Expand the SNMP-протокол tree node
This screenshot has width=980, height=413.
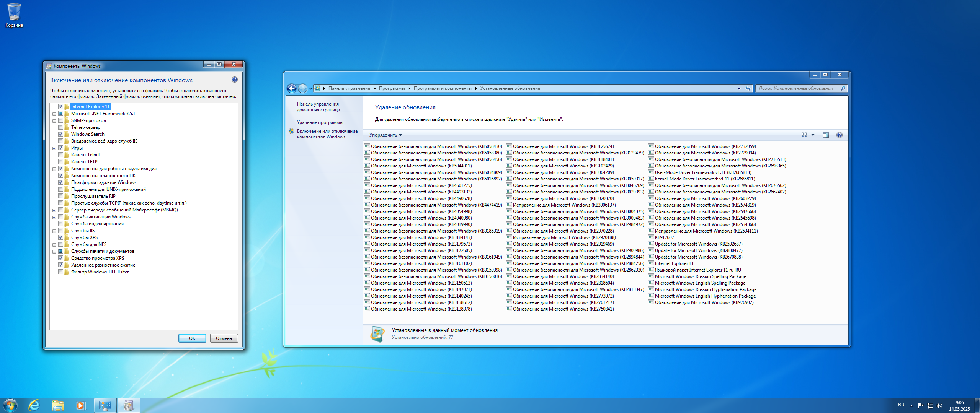54,121
